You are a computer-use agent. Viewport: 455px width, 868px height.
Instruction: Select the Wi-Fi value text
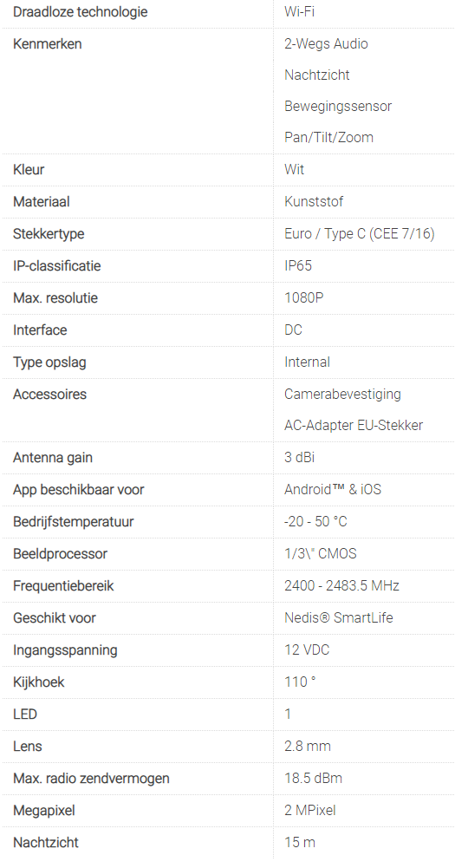point(300,11)
